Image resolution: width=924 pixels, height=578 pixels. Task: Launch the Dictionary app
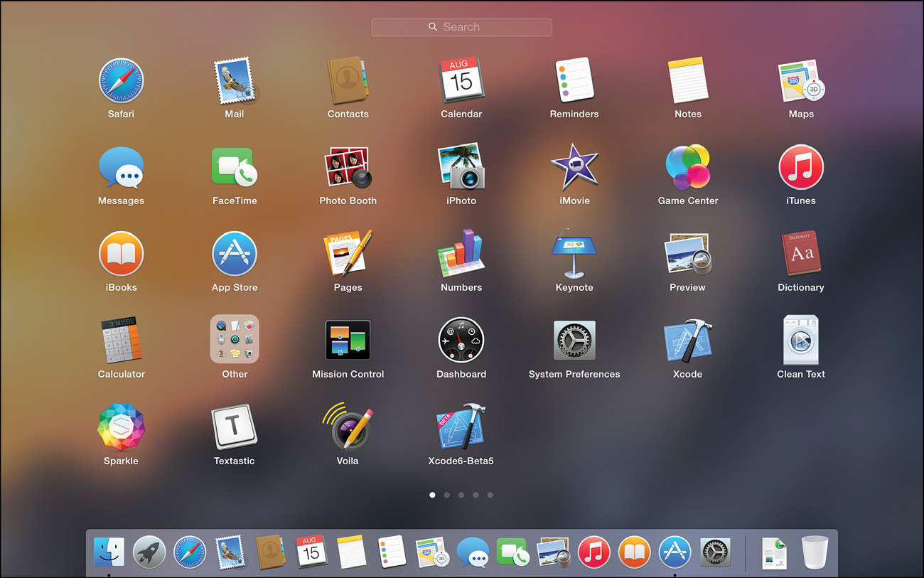tap(801, 254)
